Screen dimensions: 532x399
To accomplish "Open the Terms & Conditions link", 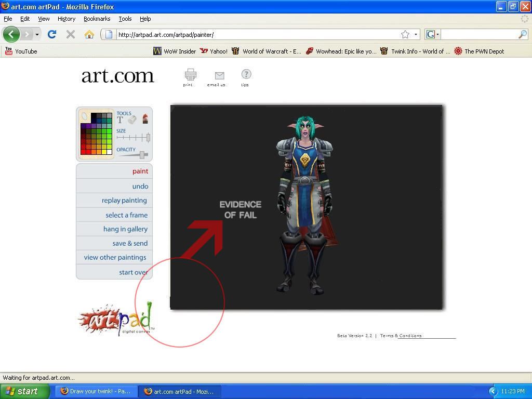I will pos(401,336).
